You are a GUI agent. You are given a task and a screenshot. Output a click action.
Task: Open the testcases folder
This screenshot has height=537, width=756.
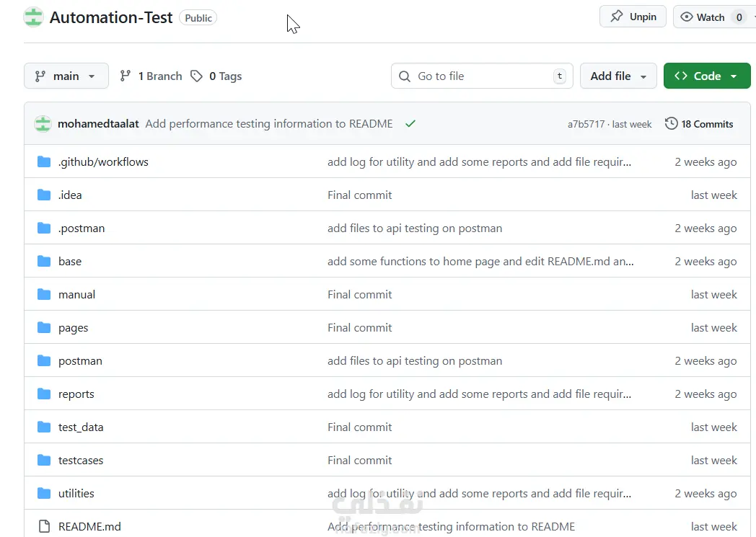tap(81, 461)
